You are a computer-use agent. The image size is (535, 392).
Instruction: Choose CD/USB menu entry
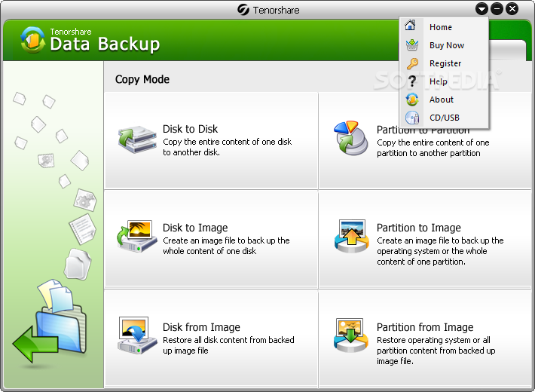[445, 118]
